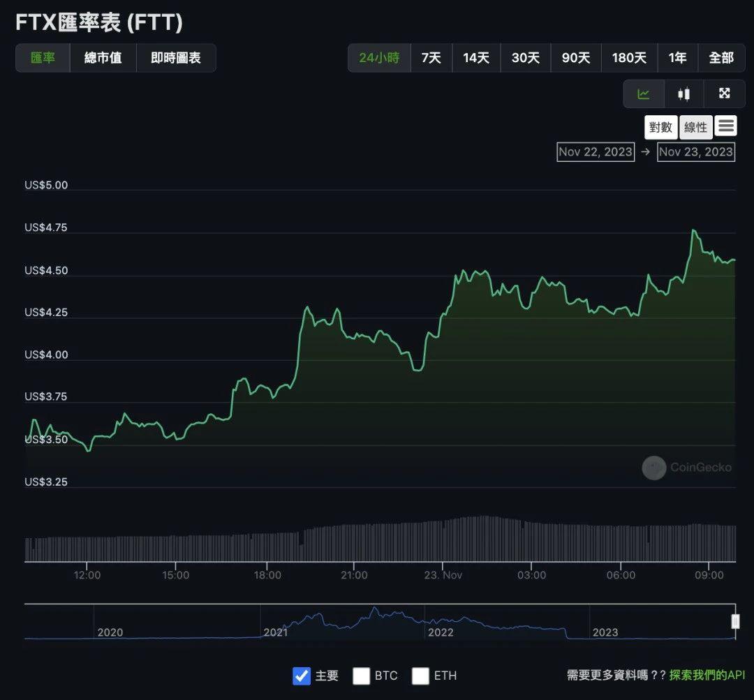Expand the chart to fullscreen
Image resolution: width=754 pixels, height=700 pixels.
click(724, 93)
